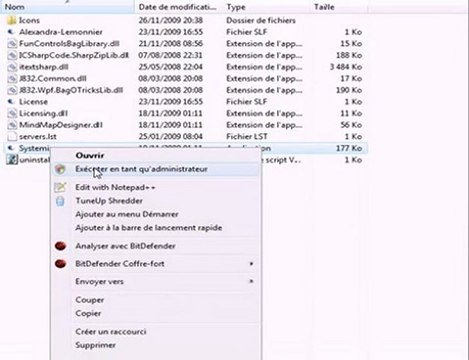The height and width of the screenshot is (360, 469).
Task: Click the 25/01/2009 08:04 date cell
Action: tap(170, 137)
